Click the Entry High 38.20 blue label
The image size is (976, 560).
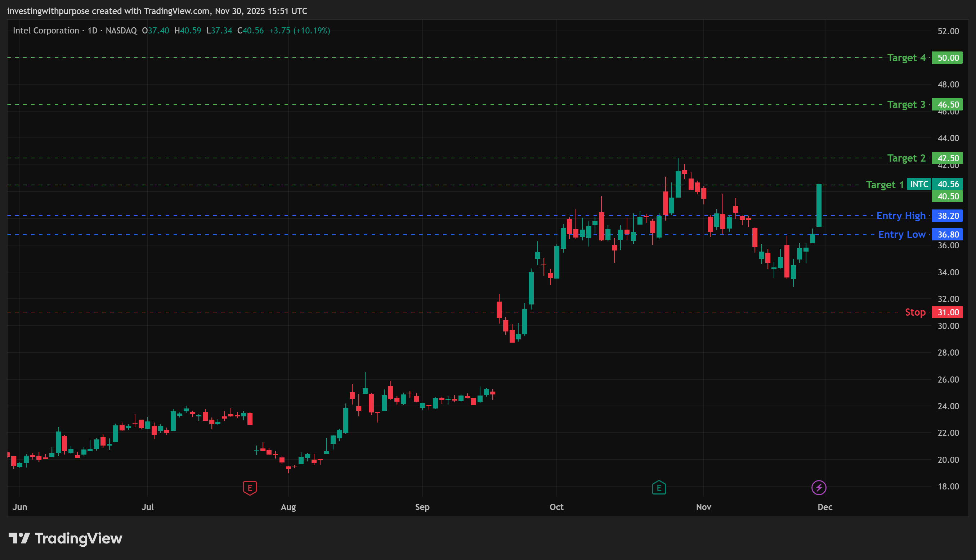coord(947,216)
